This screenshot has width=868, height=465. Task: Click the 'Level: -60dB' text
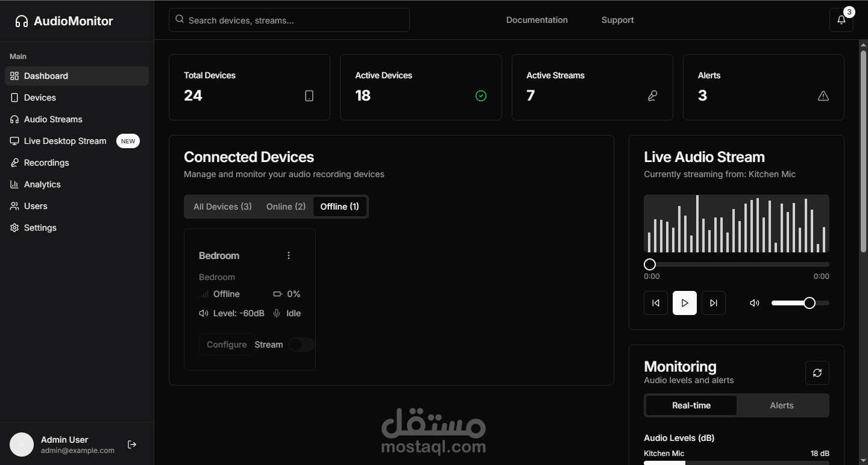(x=239, y=313)
